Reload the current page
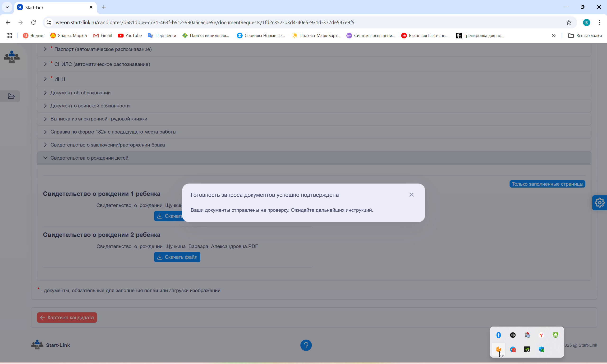This screenshot has width=607, height=364. pos(33,22)
